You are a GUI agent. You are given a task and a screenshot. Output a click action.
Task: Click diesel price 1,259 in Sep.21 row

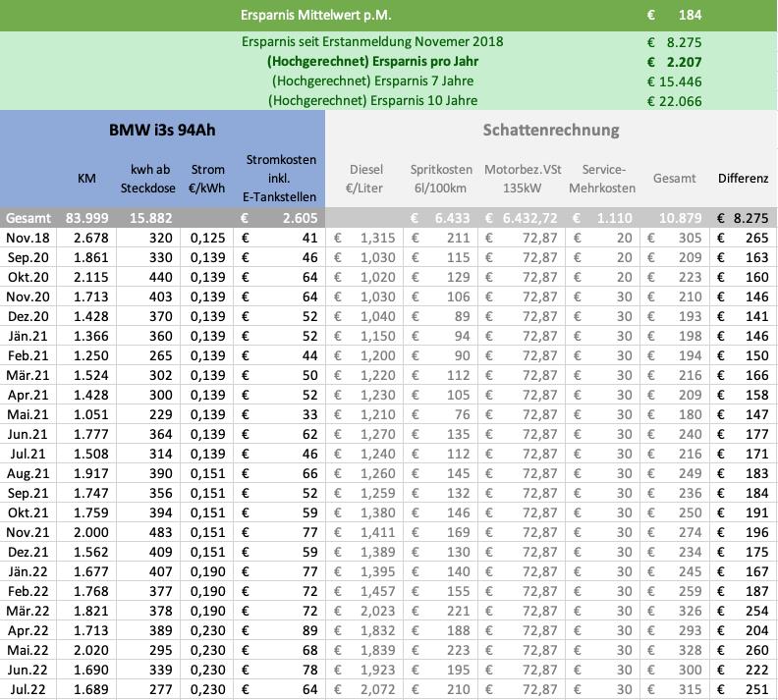(x=377, y=493)
